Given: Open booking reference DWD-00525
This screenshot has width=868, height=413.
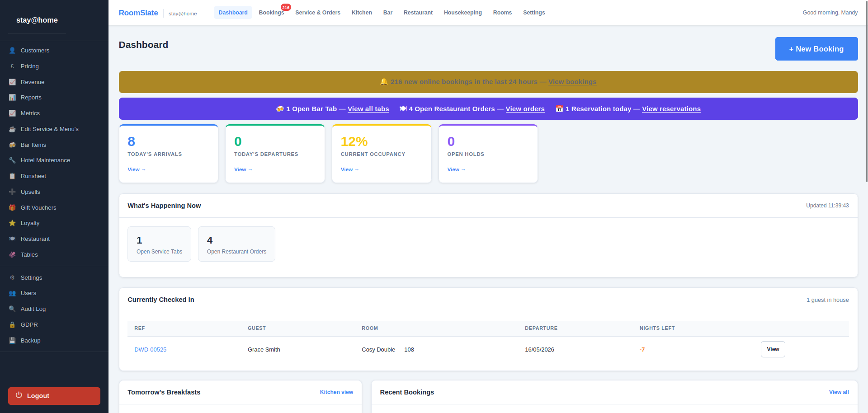Looking at the screenshot, I should coord(151,350).
